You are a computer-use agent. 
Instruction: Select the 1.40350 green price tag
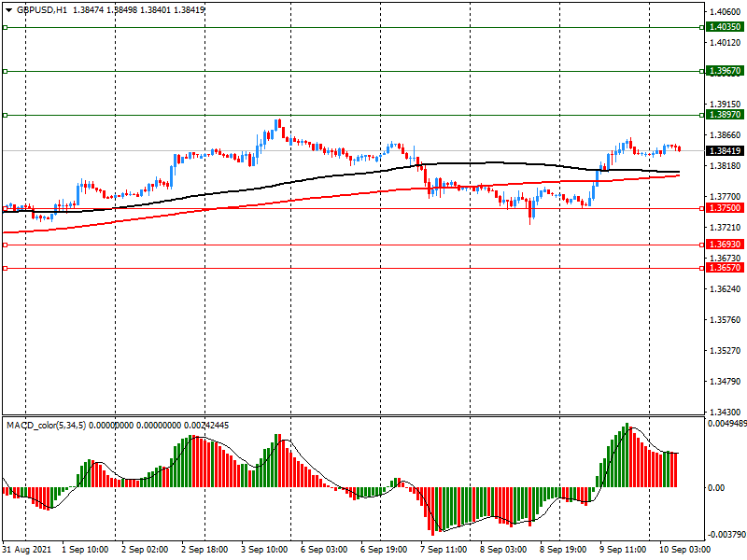point(725,27)
